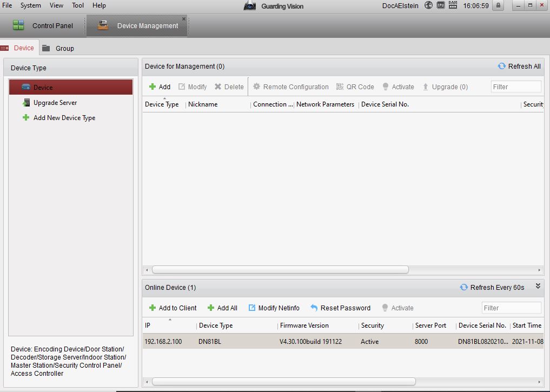Sort by Device Serial No. in management table
550x392 pixels.
tap(385, 104)
